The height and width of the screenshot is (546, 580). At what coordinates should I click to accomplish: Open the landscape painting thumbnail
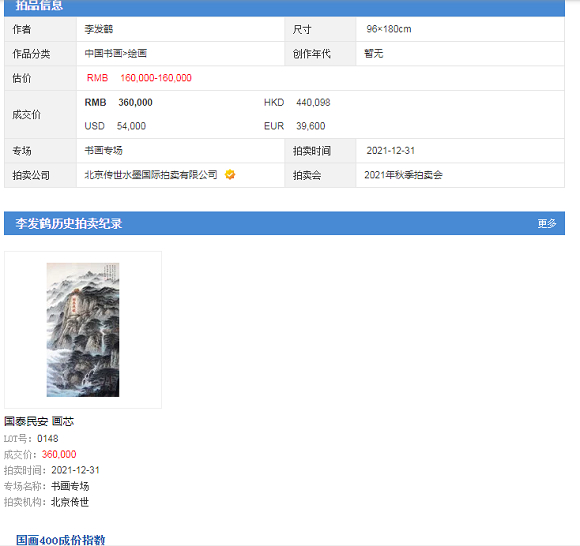83,330
